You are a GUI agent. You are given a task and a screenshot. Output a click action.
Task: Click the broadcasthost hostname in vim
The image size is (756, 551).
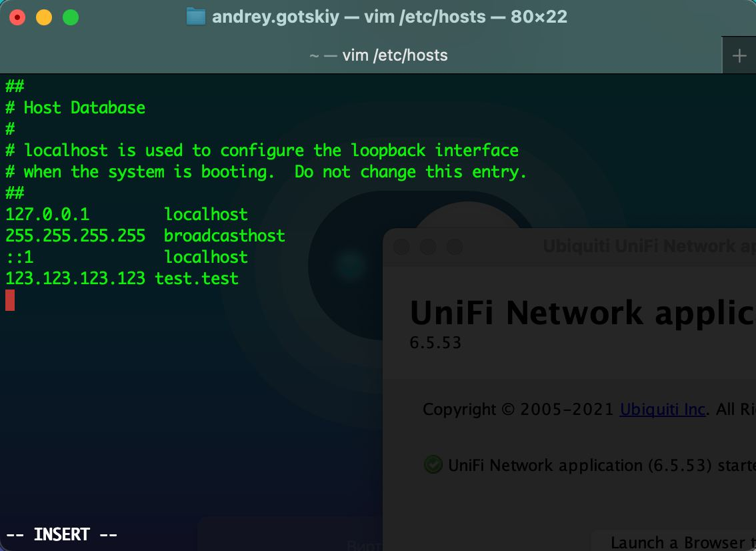[x=225, y=236]
